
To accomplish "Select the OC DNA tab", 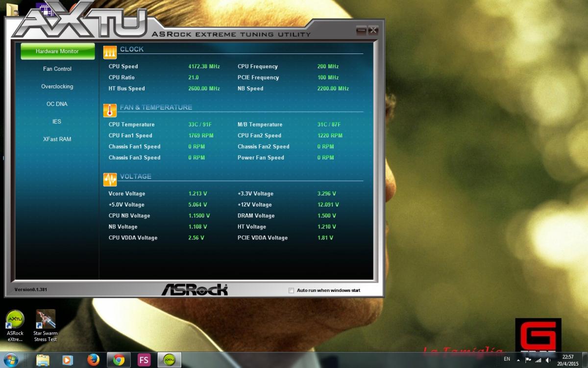I will [57, 104].
